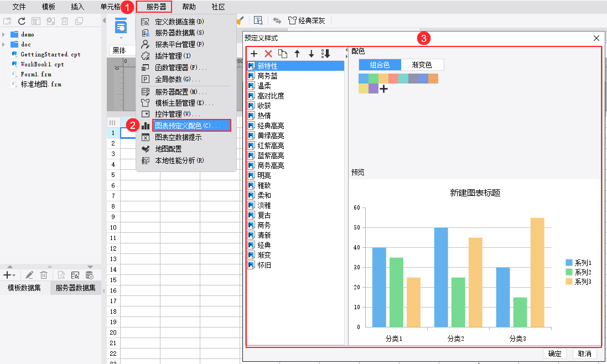Delete selected style with red X icon
This screenshot has width=607, height=364.
click(268, 54)
